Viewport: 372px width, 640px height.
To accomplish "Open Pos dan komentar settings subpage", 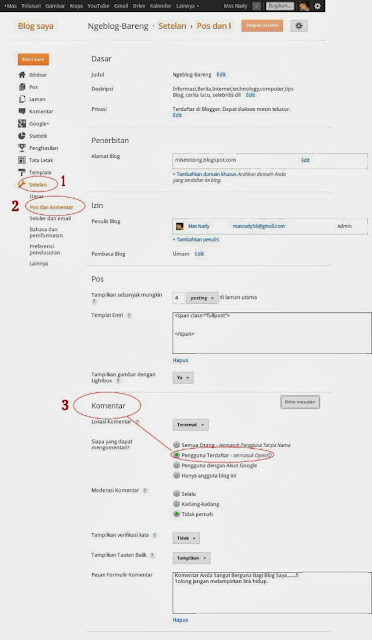I will (51, 207).
